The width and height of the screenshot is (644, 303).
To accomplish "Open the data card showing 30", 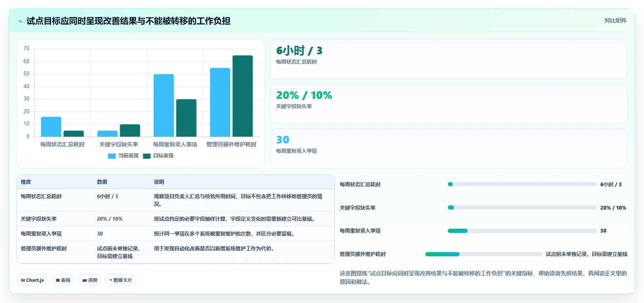I will pyautogui.click(x=449, y=149).
